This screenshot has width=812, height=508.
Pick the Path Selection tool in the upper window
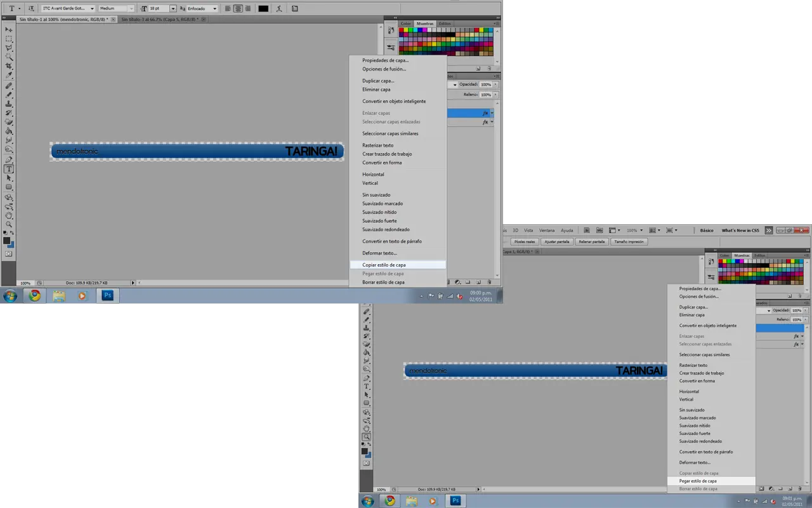[9, 178]
